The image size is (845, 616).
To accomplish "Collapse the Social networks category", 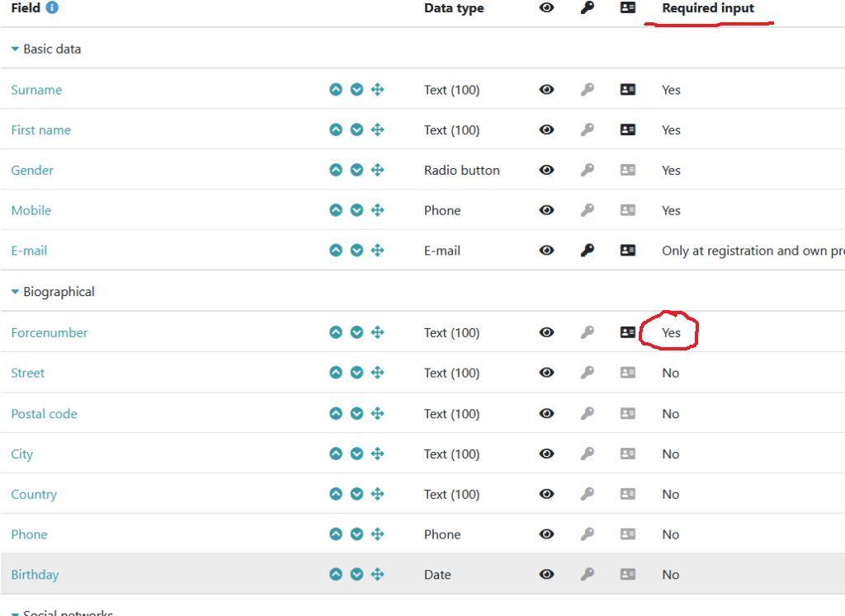I will 15,613.
